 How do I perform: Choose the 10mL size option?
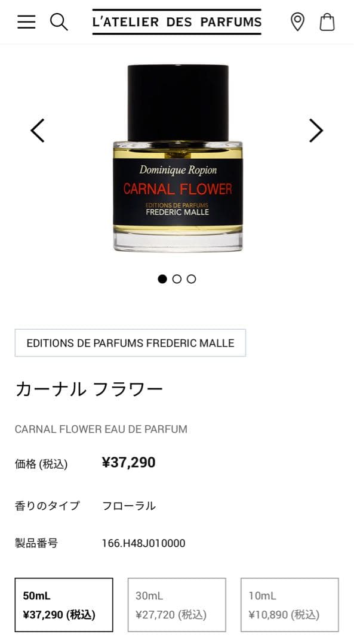290,605
